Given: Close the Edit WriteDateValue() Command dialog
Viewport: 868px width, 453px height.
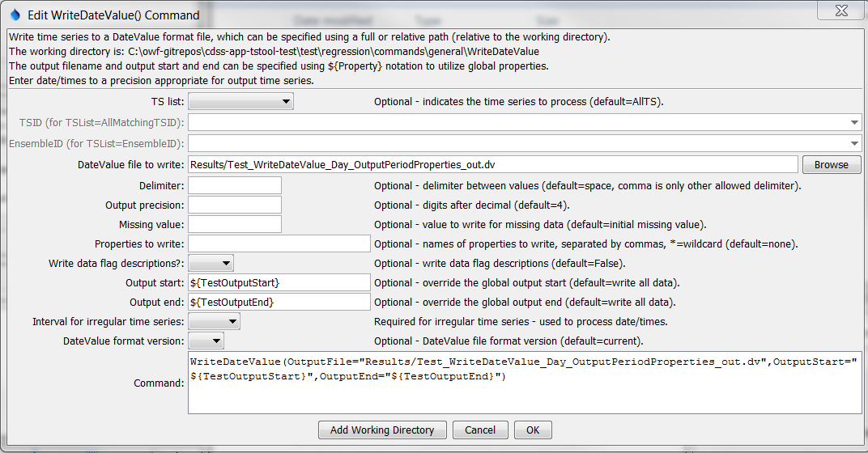Looking at the screenshot, I should tap(840, 11).
